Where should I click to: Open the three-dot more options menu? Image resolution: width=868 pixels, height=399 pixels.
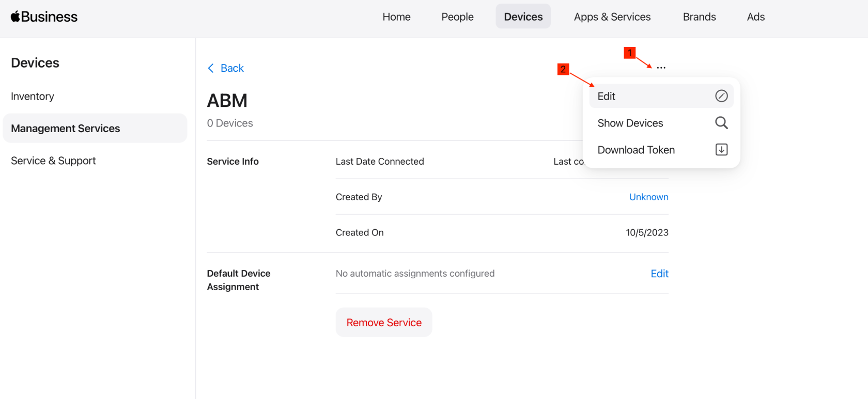pos(661,68)
